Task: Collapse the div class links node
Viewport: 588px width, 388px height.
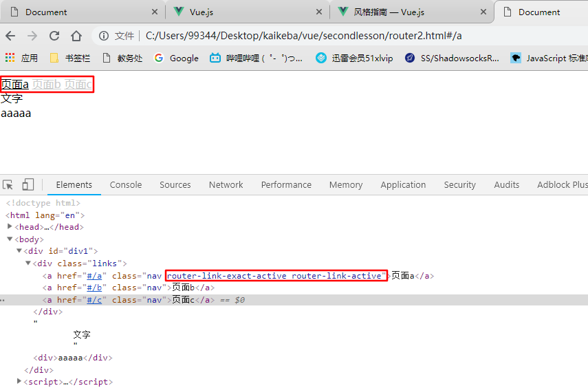Action: [x=28, y=263]
